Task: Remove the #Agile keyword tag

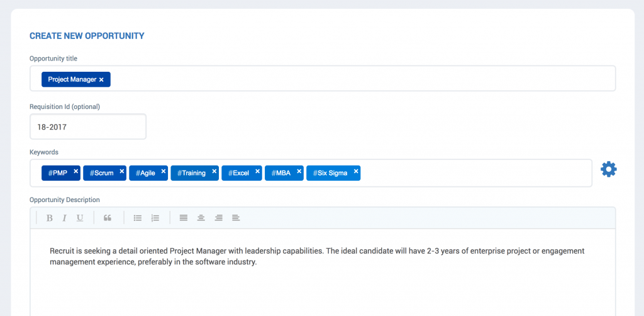Action: [164, 171]
